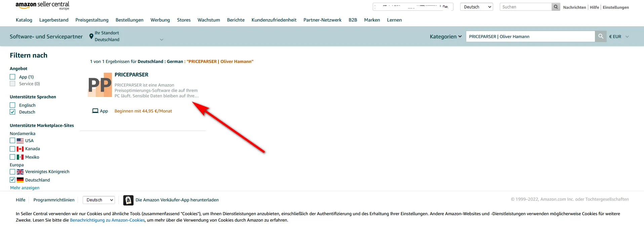Enable the Englisch language filter
644x230 pixels.
point(12,105)
